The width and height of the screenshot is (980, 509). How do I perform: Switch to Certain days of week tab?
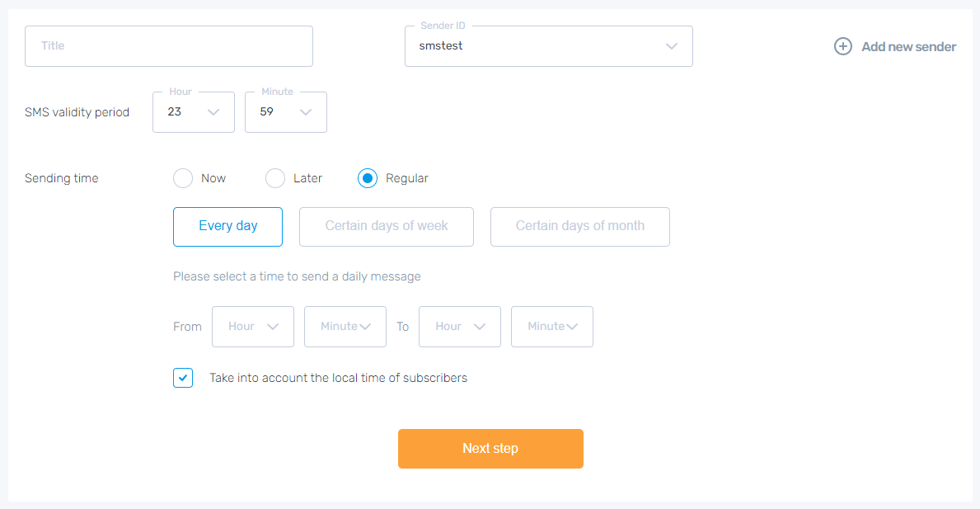point(386,227)
